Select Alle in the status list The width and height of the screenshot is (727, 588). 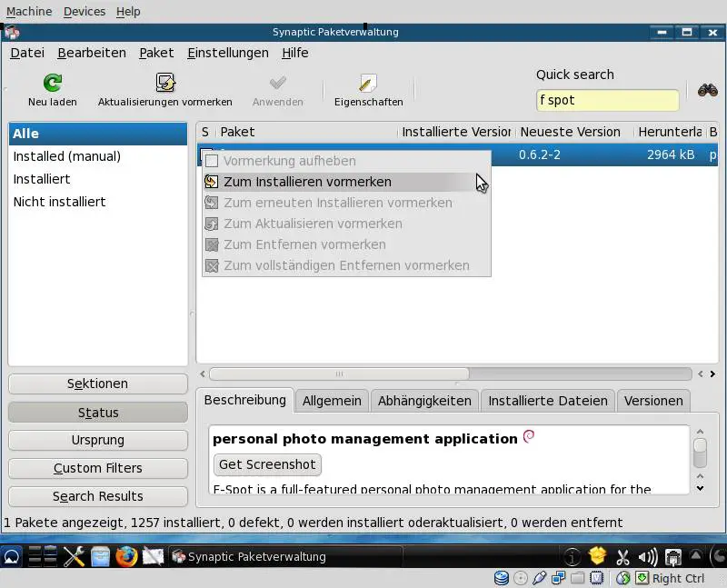(x=98, y=134)
